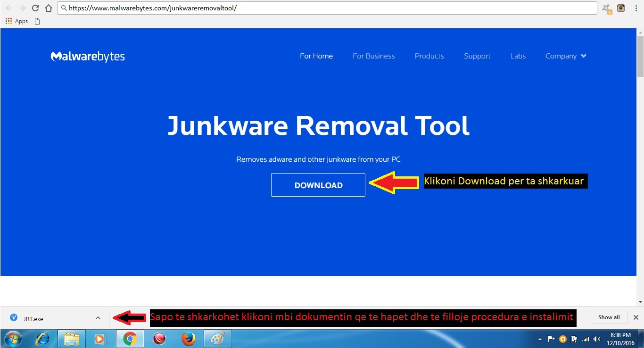Click the DOWNLOAD button
Image resolution: width=644 pixels, height=348 pixels.
coord(318,185)
